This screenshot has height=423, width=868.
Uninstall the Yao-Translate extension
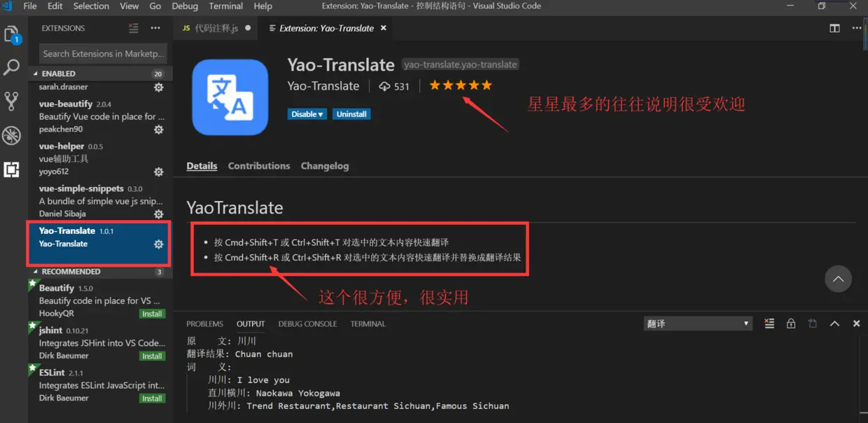tap(351, 113)
